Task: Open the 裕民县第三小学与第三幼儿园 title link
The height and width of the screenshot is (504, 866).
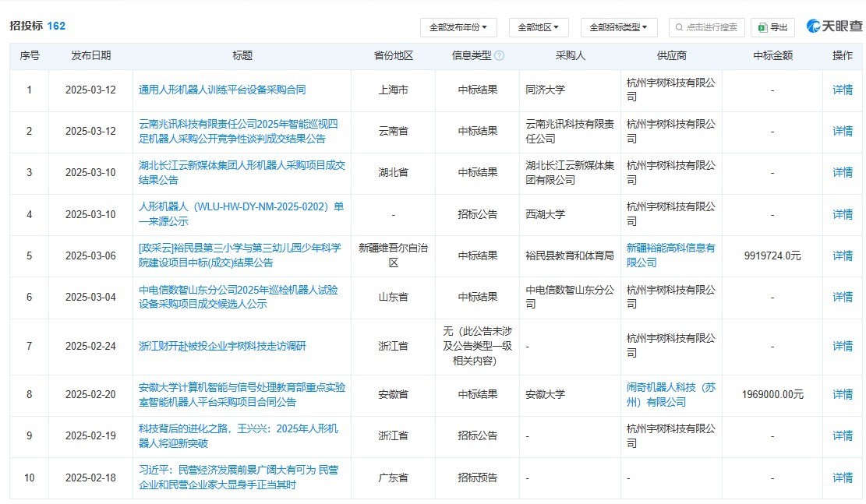Action: [x=240, y=256]
